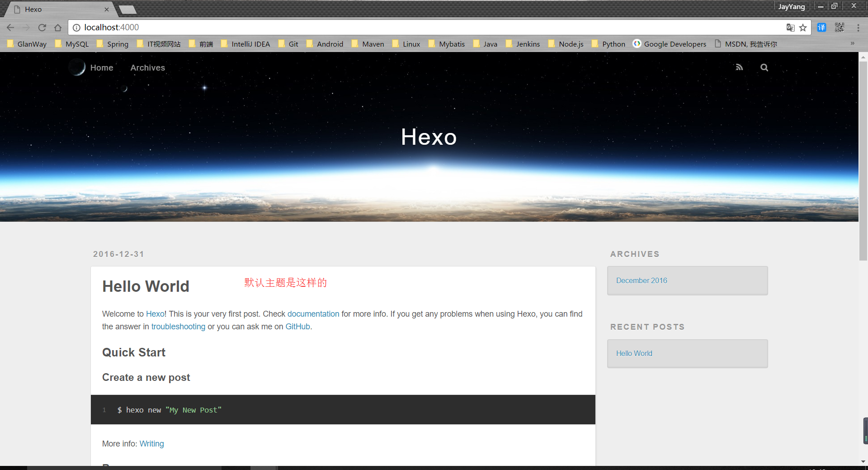View site information icon in address bar
This screenshot has width=868, height=470.
coord(76,28)
